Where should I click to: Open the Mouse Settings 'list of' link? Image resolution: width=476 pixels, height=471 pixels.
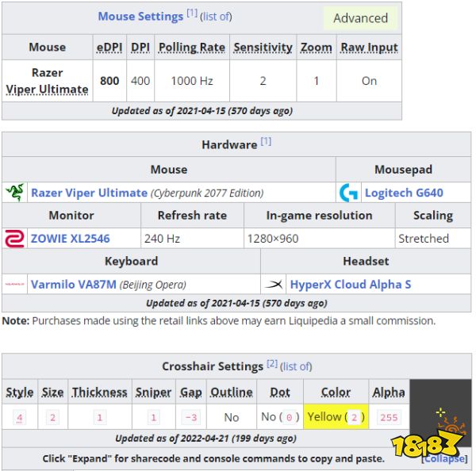coord(216,17)
